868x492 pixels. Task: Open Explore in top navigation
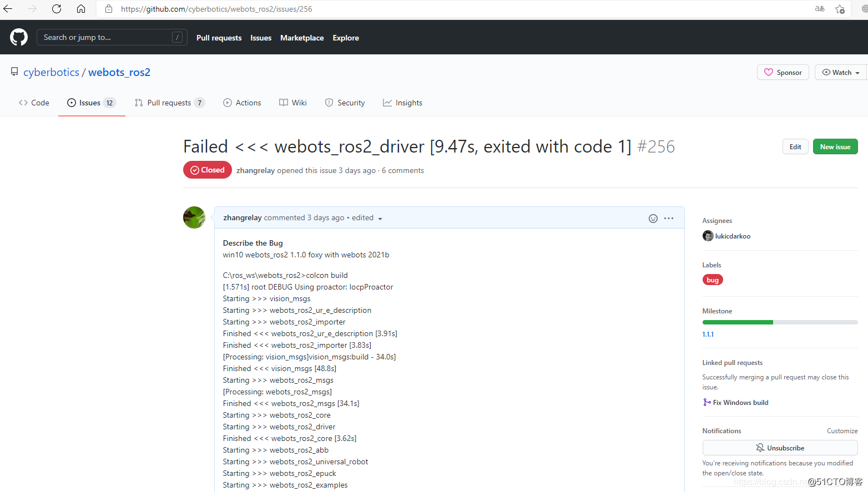[x=346, y=38]
